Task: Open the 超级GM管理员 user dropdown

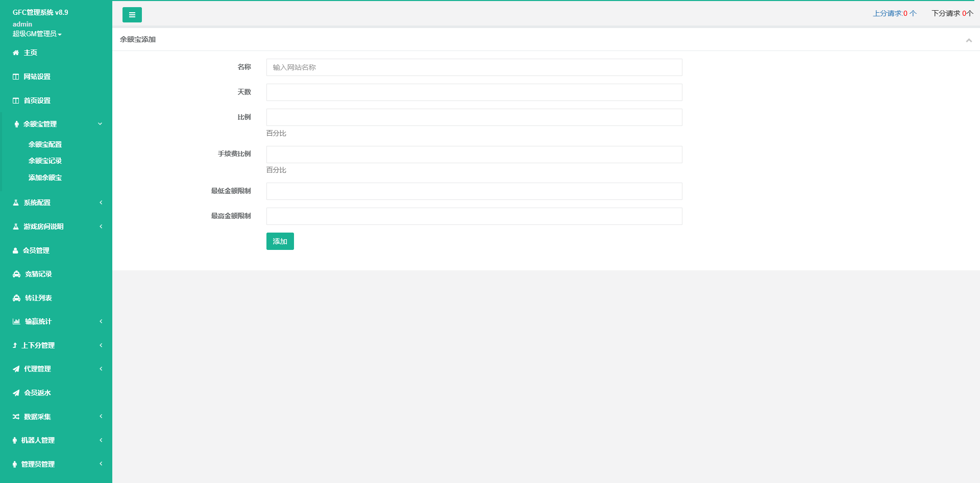Action: (x=37, y=34)
